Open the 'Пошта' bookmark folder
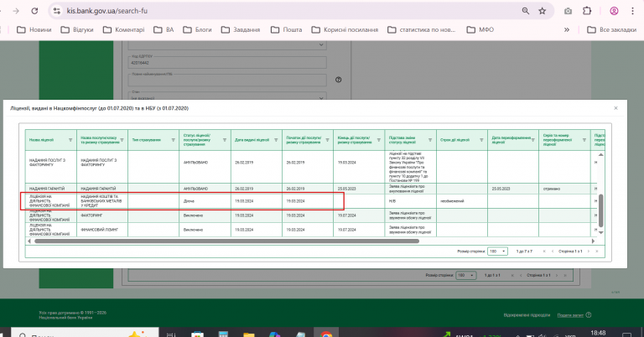Screen dimensions: 644x337 286,29
